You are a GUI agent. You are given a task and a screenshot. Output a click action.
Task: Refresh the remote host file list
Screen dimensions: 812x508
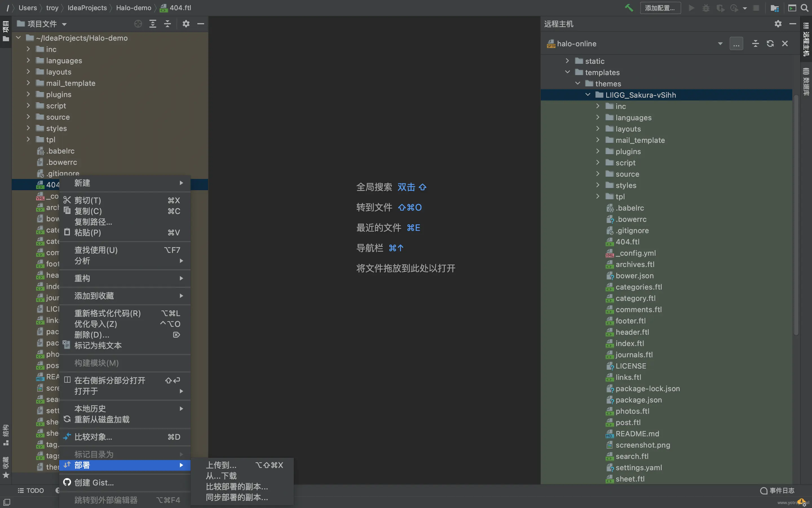[770, 44]
